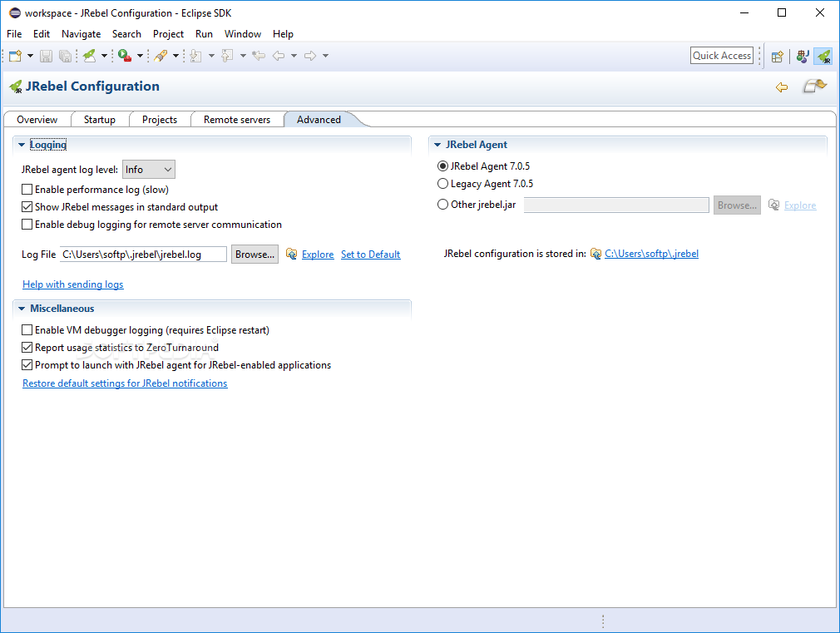The height and width of the screenshot is (633, 840).
Task: Click the folder icon beside Log File Explore
Action: pos(291,254)
